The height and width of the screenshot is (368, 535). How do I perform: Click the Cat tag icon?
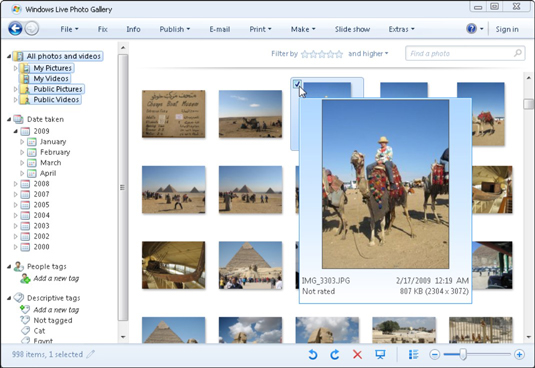(26, 330)
